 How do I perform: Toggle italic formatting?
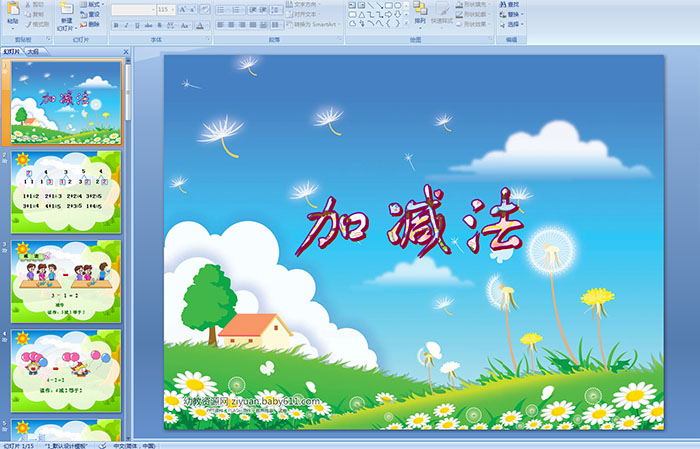[126, 25]
